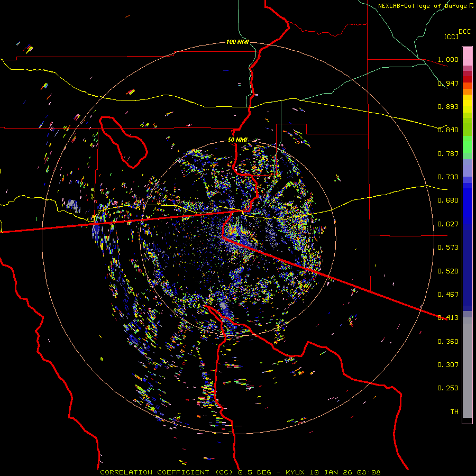Click the CORRELATION COEFFICIENT (CC) caption text
This screenshot has width=476, height=476.
point(167,472)
